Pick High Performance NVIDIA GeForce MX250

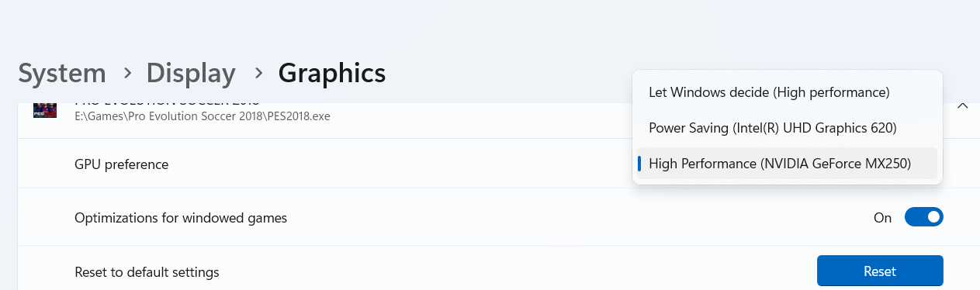(788, 164)
